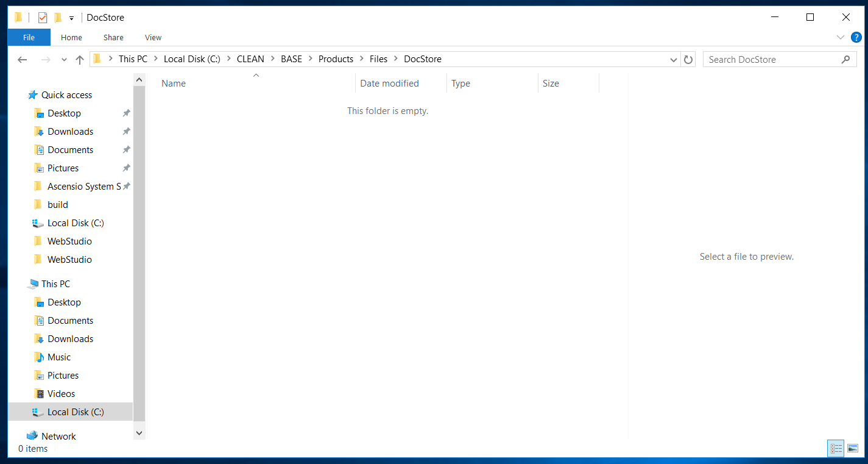Open the Help question mark icon
This screenshot has height=464, width=868.
point(856,37)
